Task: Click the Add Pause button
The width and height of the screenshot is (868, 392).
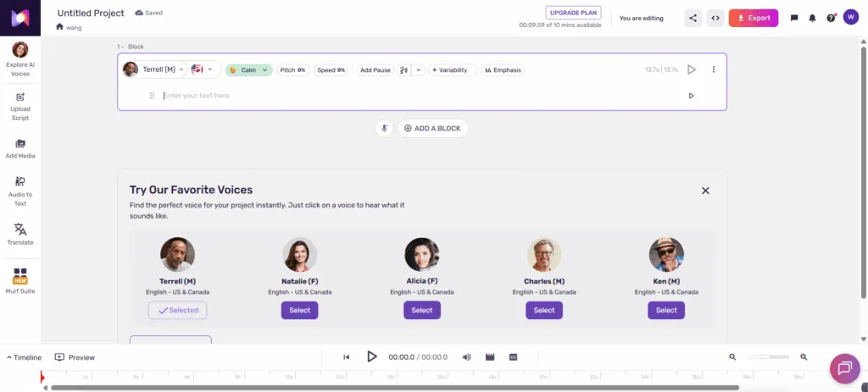Action: 376,70
